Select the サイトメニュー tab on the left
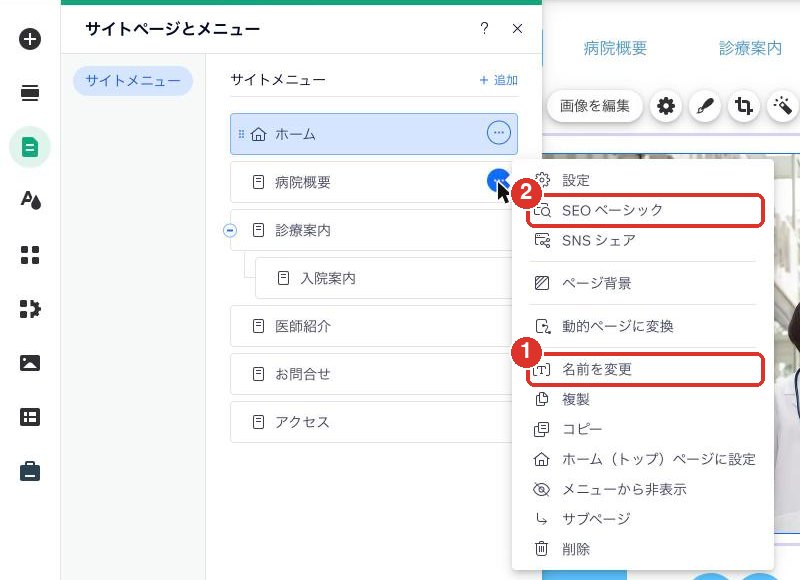 133,81
